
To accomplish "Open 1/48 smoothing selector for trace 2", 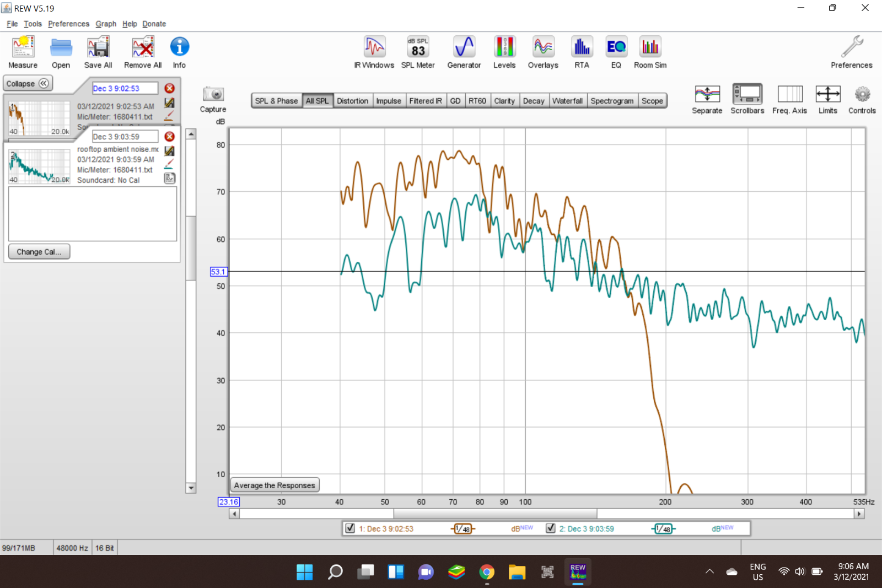I will point(664,528).
